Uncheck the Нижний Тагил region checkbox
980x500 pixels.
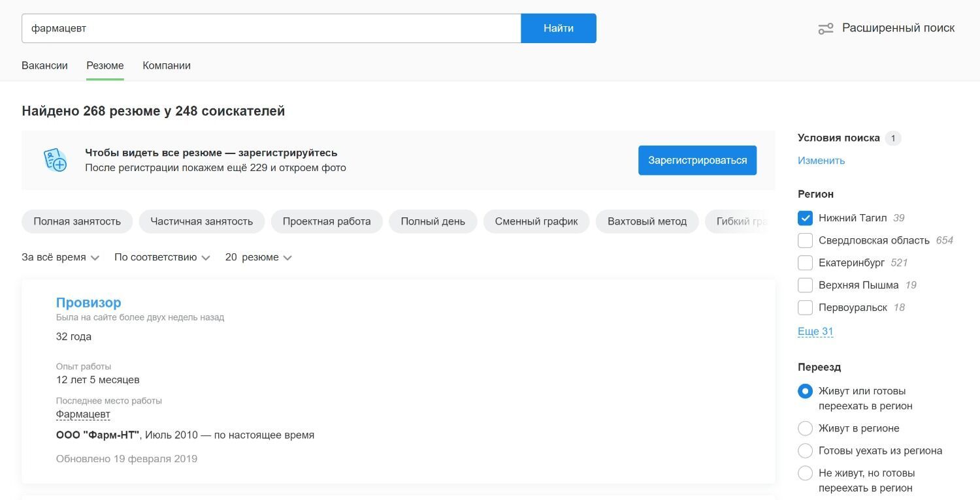pyautogui.click(x=805, y=218)
